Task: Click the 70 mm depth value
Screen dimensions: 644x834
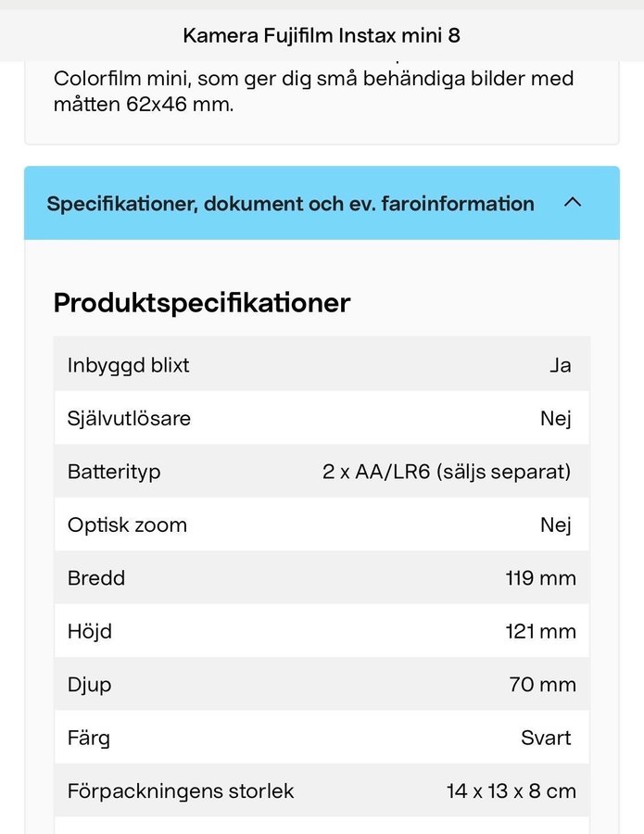Action: [542, 685]
